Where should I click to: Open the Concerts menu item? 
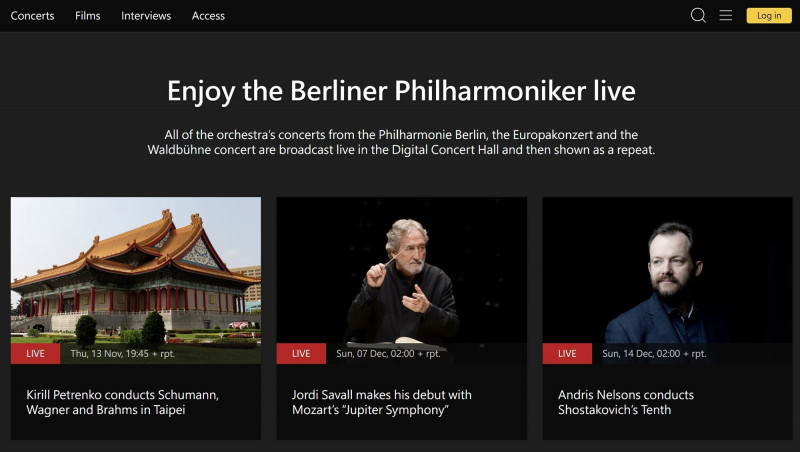click(x=32, y=16)
